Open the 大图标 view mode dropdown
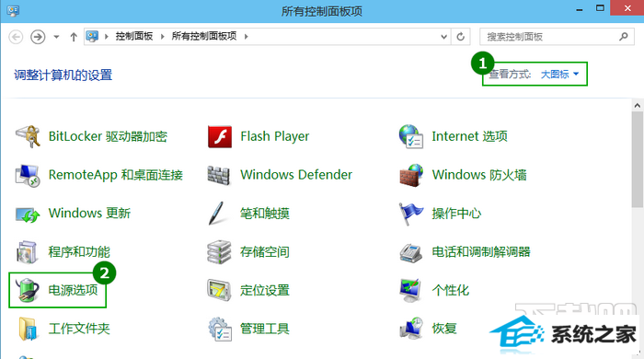The image size is (644, 359). pos(559,75)
